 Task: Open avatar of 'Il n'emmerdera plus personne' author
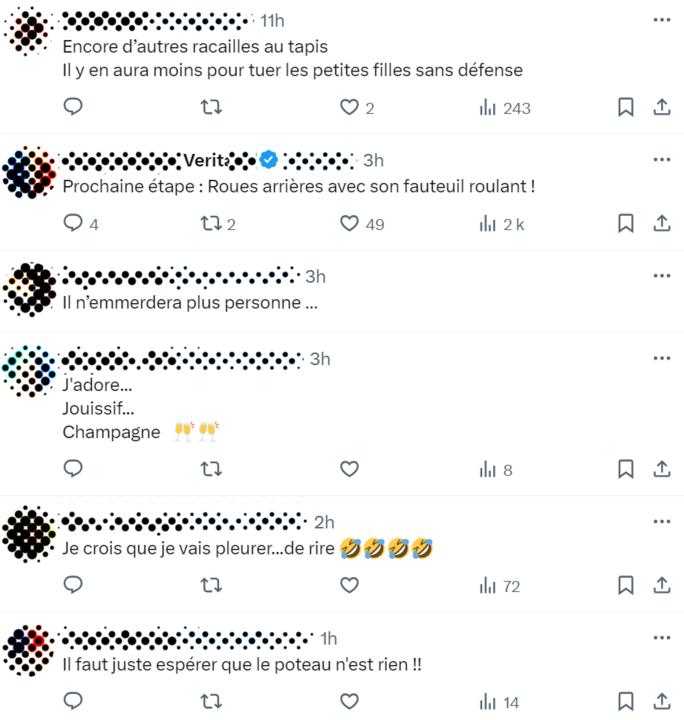(29, 289)
